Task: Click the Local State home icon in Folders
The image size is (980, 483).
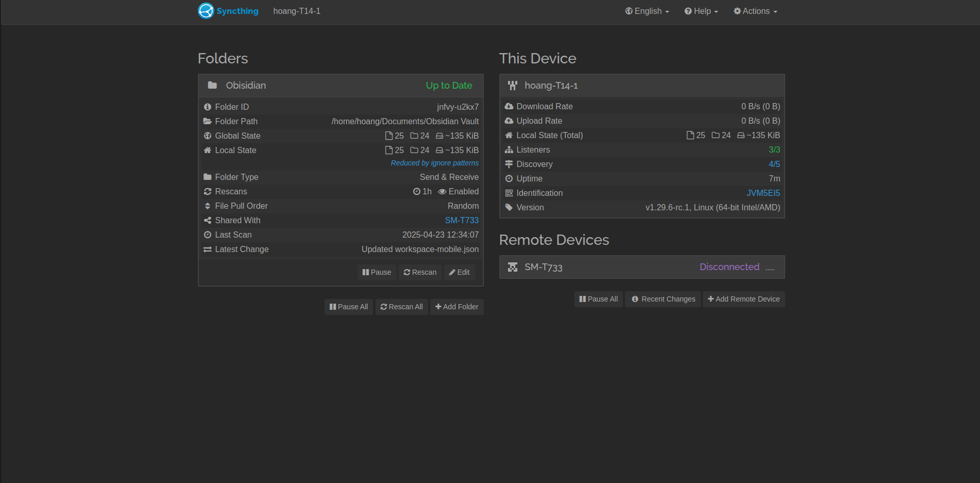Action: (208, 151)
